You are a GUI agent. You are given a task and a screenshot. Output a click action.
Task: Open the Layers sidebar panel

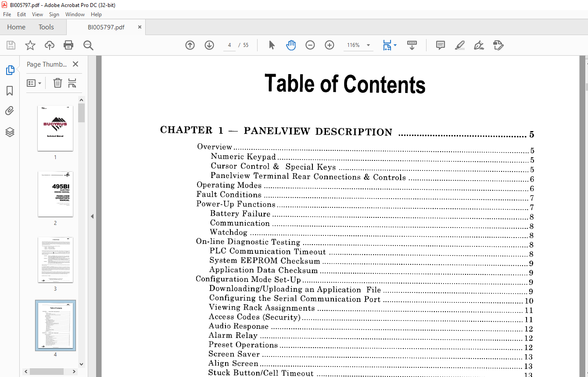point(10,132)
